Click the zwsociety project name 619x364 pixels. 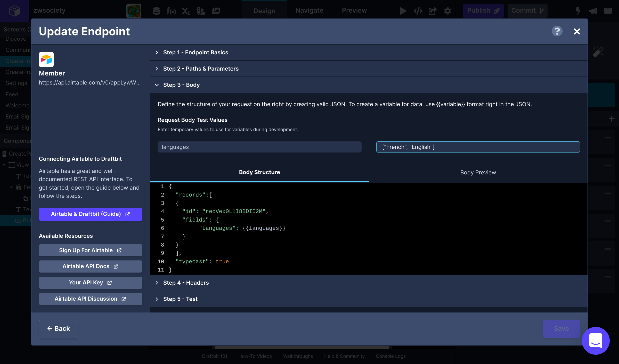(49, 11)
